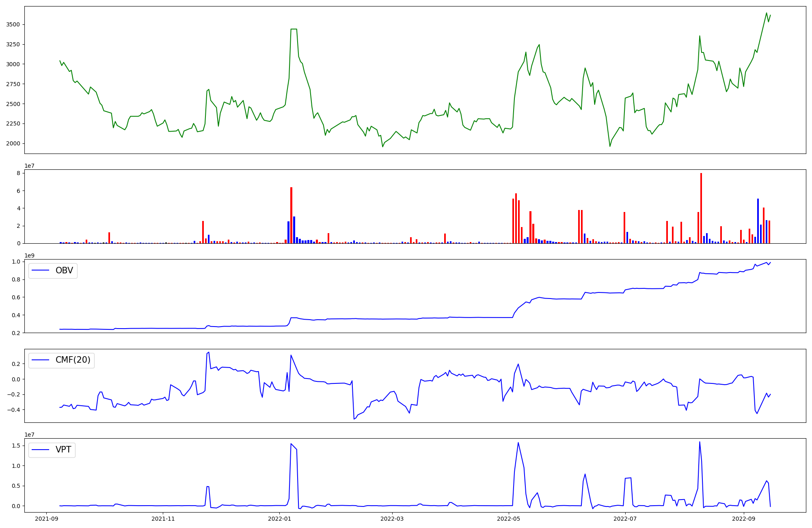Screen dimensions: 812x528
Task: Click the 2022-07 x-axis date label
Action: pos(625,519)
